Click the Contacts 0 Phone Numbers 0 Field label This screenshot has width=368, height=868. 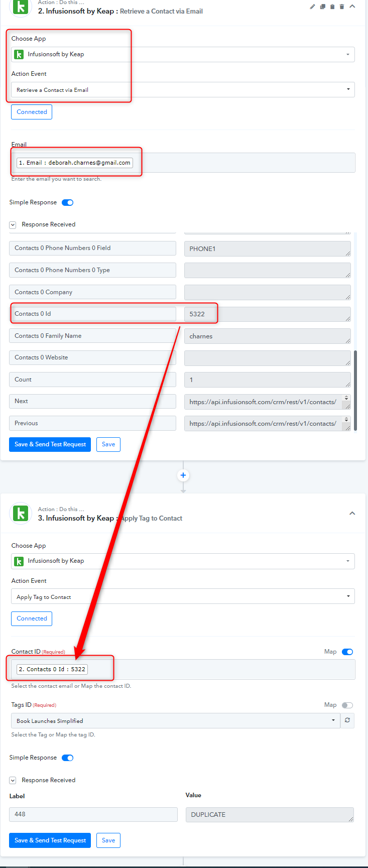tap(92, 248)
